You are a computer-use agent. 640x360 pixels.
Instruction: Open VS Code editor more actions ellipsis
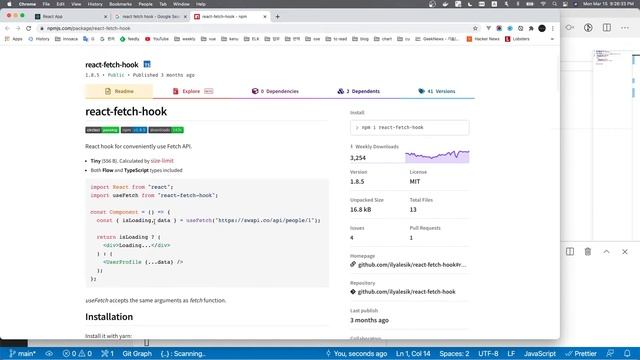point(625,28)
